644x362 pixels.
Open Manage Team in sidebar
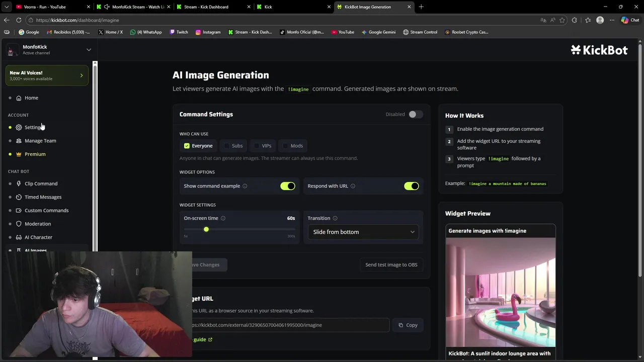coord(40,141)
